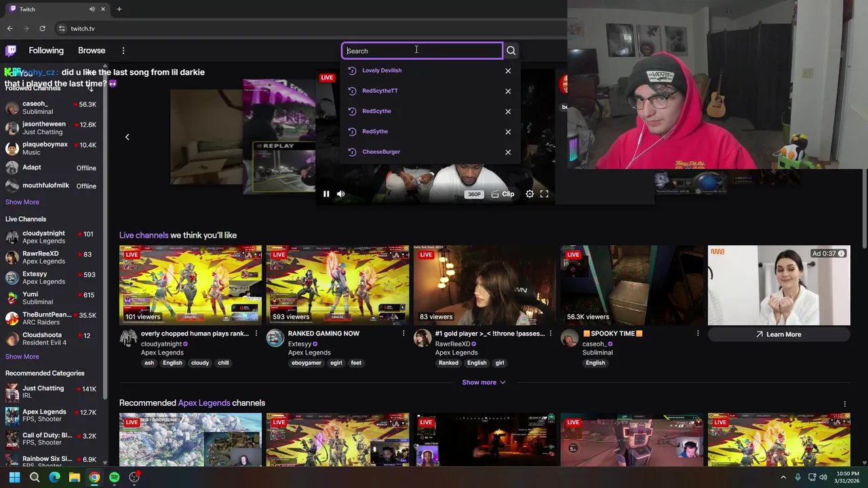Screen dimensions: 868x488
Task: Open options menu for cloudyatnight stream card
Action: click(256, 333)
